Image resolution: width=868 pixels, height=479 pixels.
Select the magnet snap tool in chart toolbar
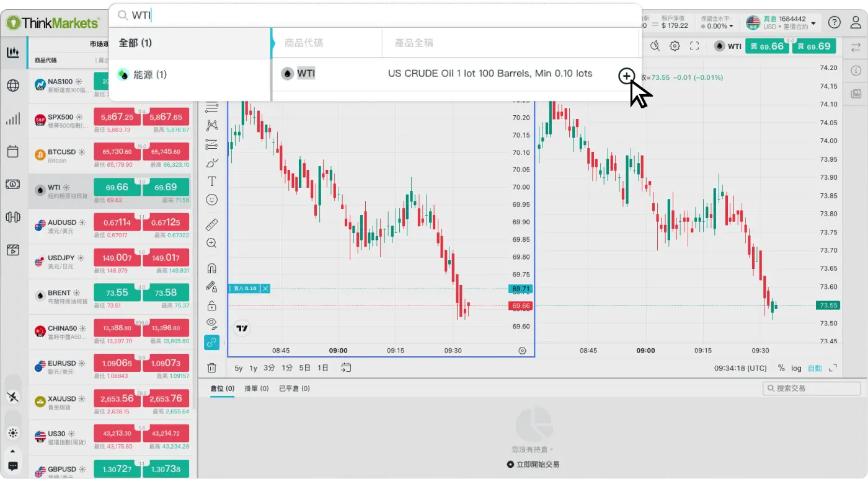pyautogui.click(x=211, y=268)
